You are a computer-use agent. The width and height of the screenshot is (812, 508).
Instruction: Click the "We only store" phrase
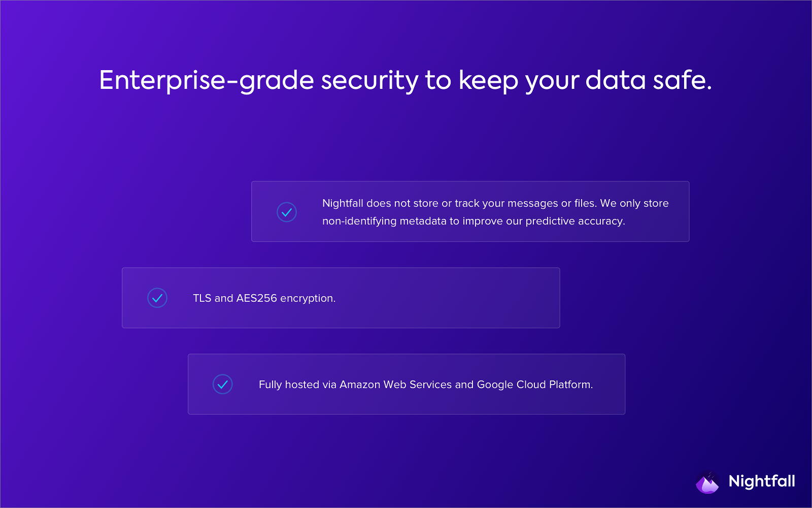point(634,203)
